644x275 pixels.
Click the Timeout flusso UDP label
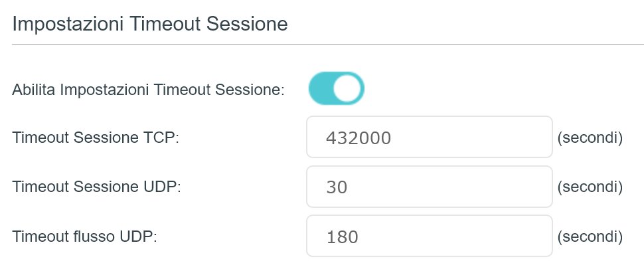point(84,236)
